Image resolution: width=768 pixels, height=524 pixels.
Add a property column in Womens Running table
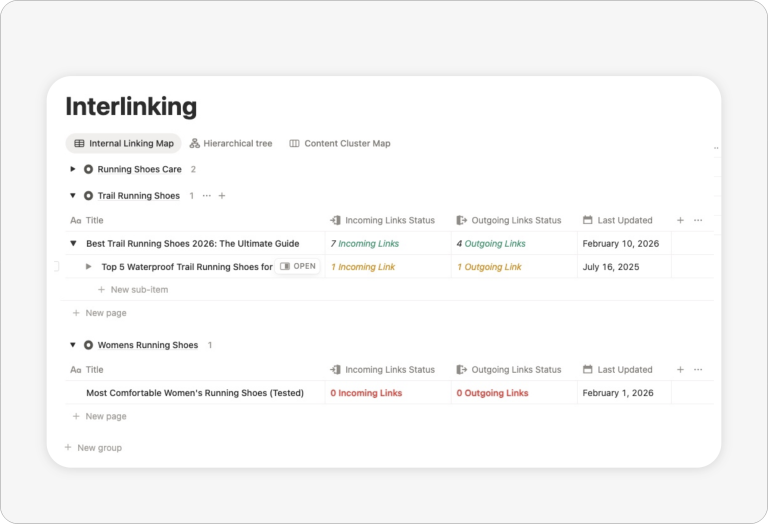pos(680,370)
